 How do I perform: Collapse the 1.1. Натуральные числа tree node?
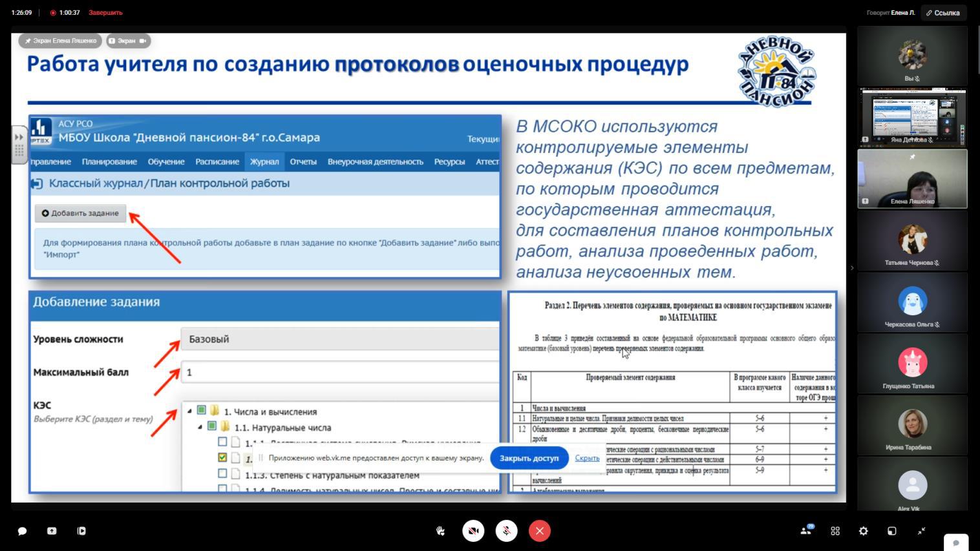[200, 427]
